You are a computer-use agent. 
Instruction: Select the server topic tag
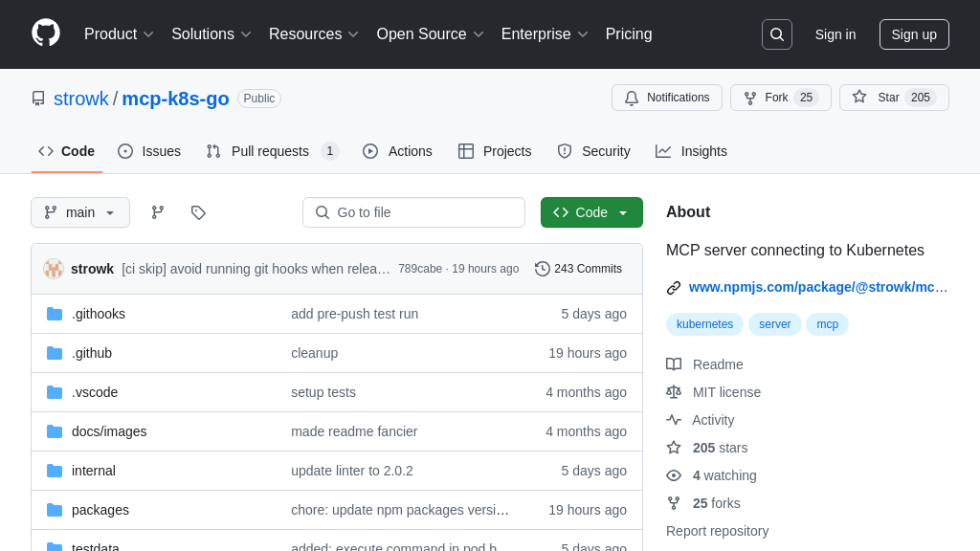(775, 324)
